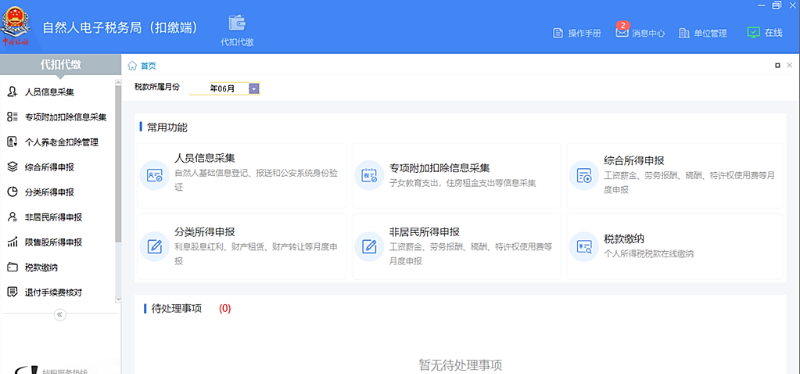
Task: Click the home icon beside 首页
Action: point(132,65)
